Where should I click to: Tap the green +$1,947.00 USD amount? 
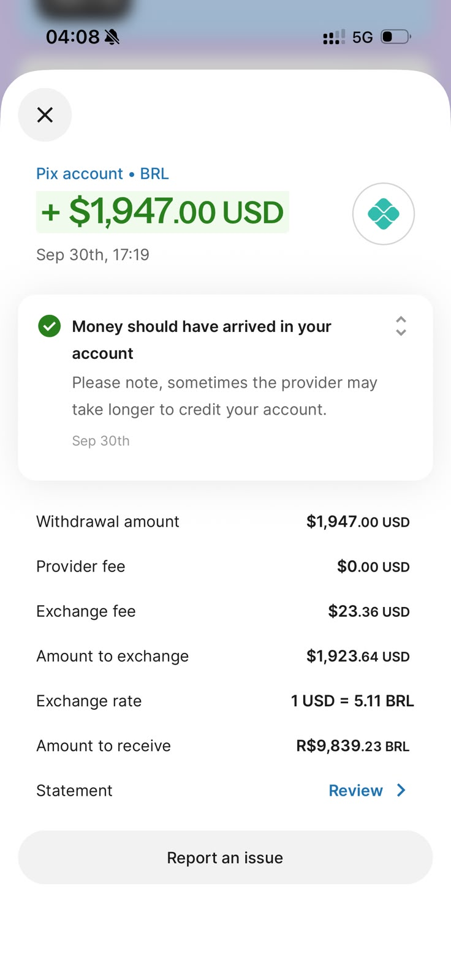(x=162, y=212)
